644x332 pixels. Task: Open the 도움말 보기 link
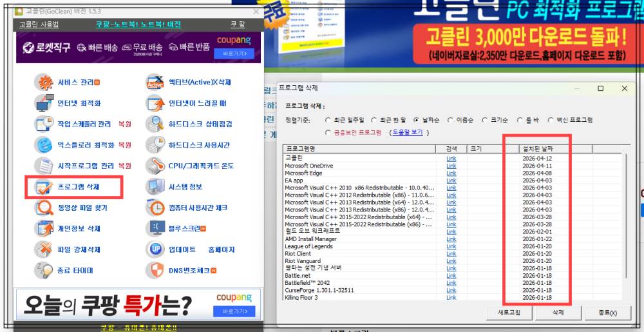click(408, 133)
